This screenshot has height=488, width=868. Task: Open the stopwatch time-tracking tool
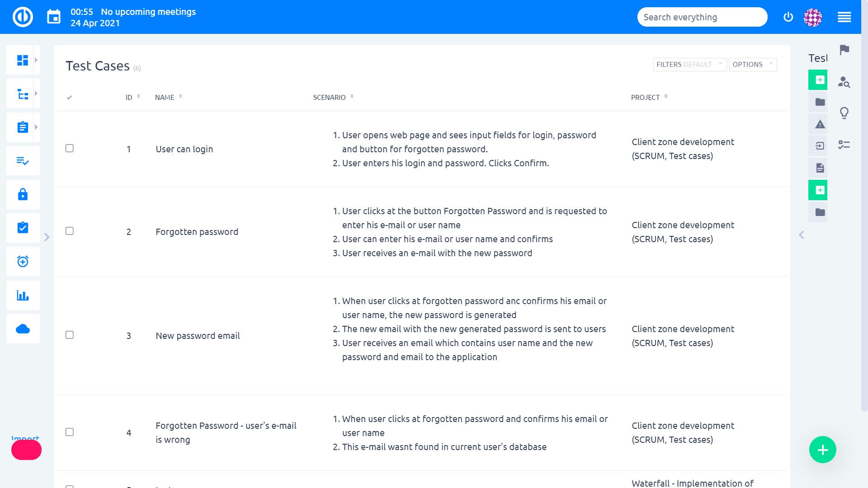click(x=23, y=261)
